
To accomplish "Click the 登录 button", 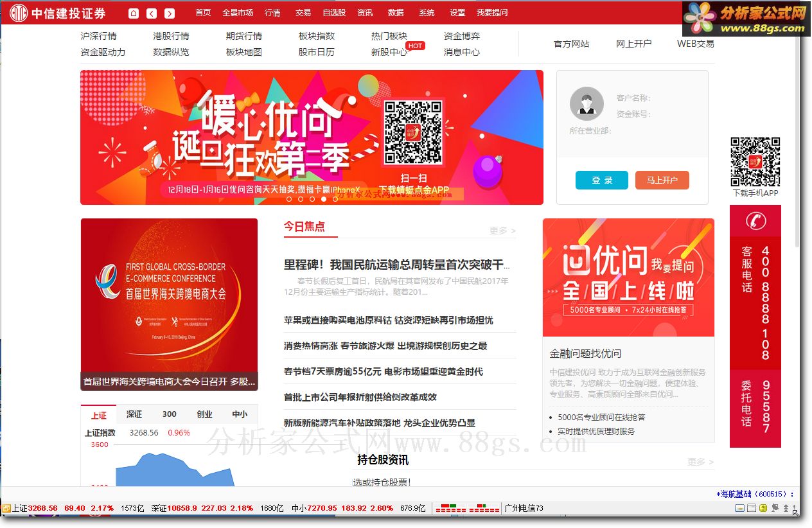I will (x=602, y=180).
